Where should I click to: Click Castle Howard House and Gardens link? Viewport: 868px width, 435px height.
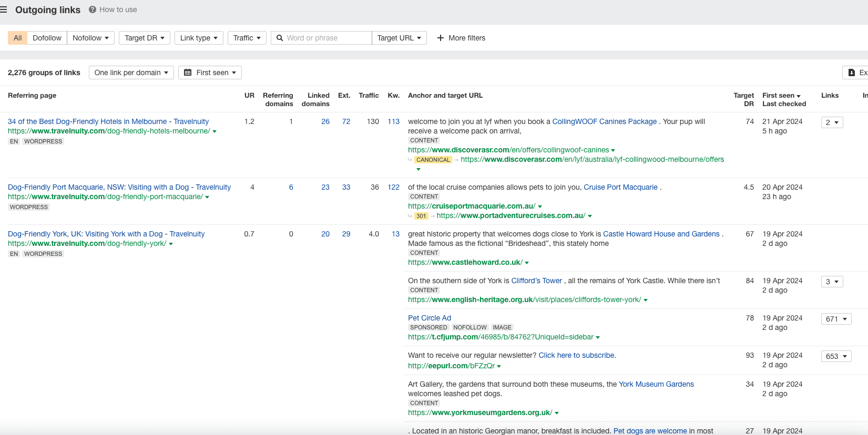(661, 234)
